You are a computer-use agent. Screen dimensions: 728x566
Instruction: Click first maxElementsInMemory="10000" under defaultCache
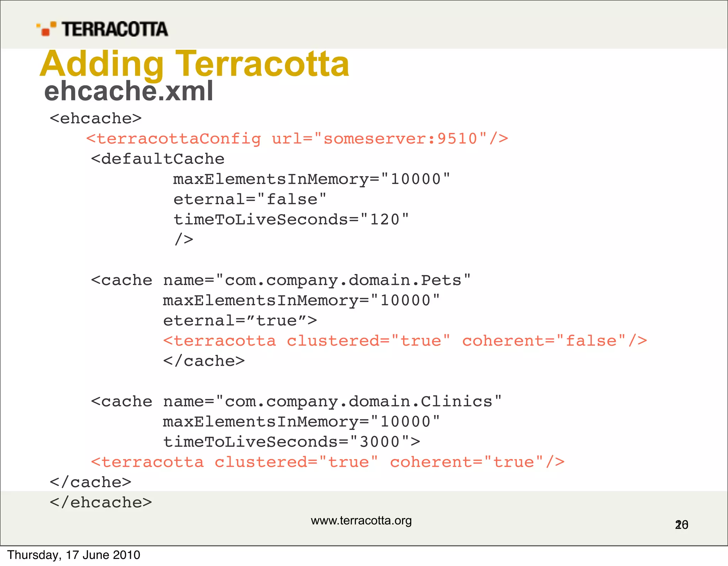coord(312,179)
